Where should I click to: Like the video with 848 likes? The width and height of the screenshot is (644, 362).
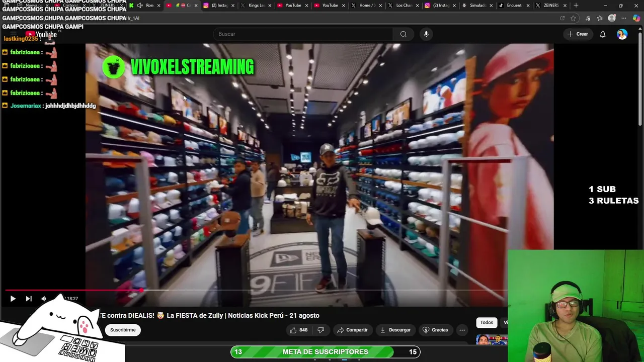point(299,330)
